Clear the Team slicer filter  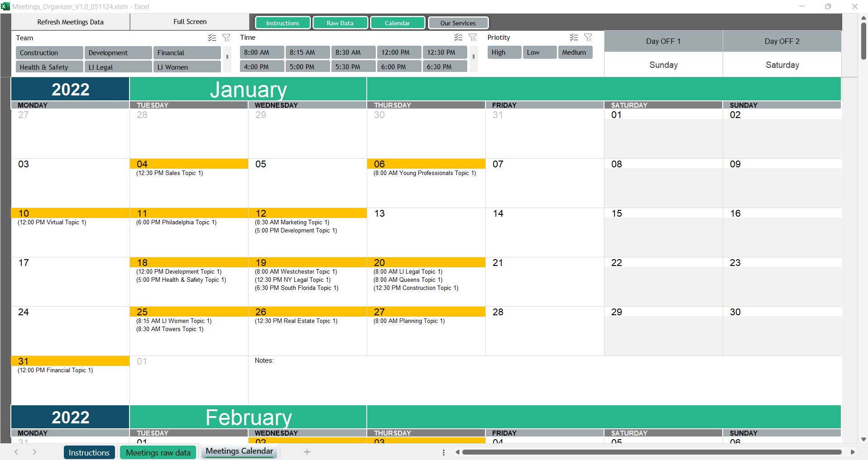[226, 38]
